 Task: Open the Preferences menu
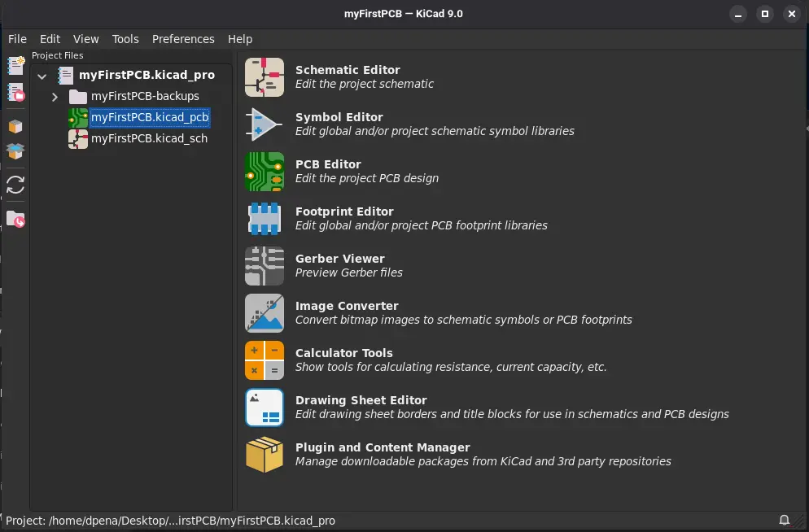[183, 38]
